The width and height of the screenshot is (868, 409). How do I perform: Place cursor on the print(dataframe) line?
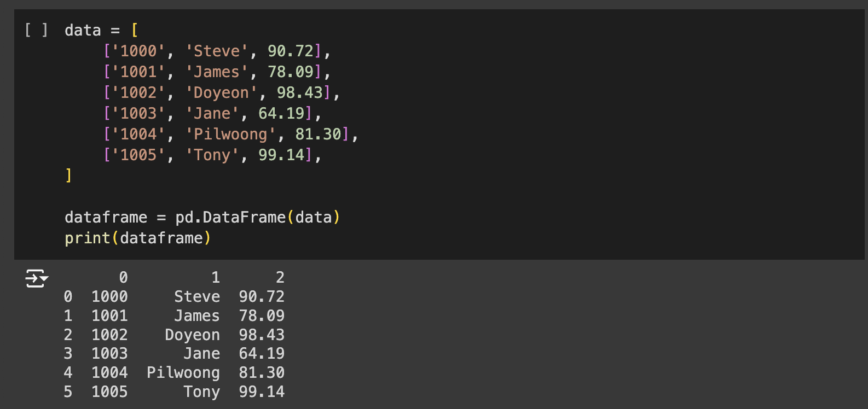(x=137, y=238)
